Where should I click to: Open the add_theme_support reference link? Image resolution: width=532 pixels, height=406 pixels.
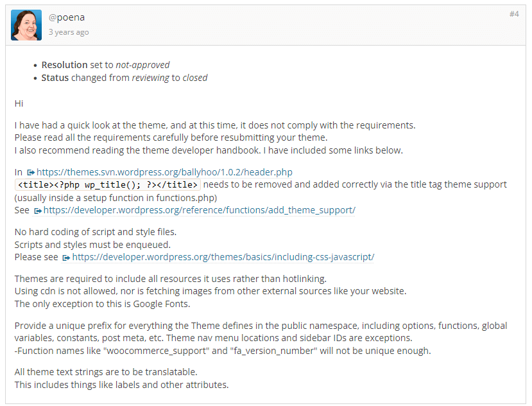pos(200,210)
